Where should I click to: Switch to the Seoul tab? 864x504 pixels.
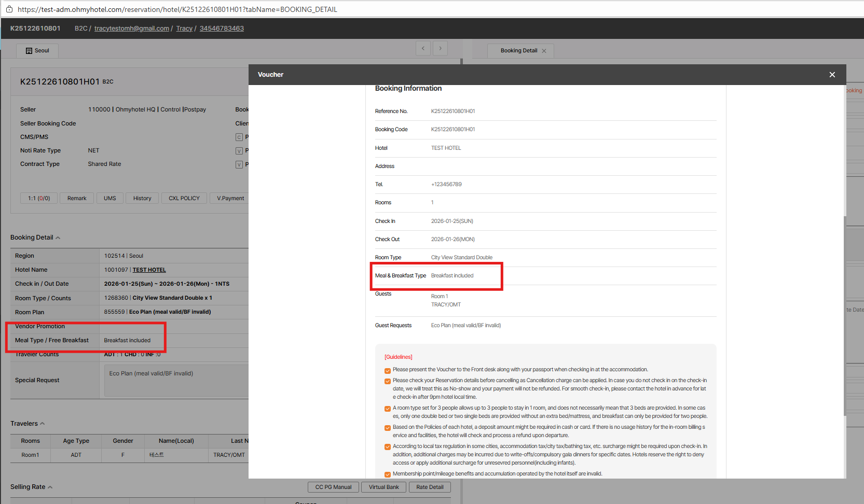[x=37, y=51]
